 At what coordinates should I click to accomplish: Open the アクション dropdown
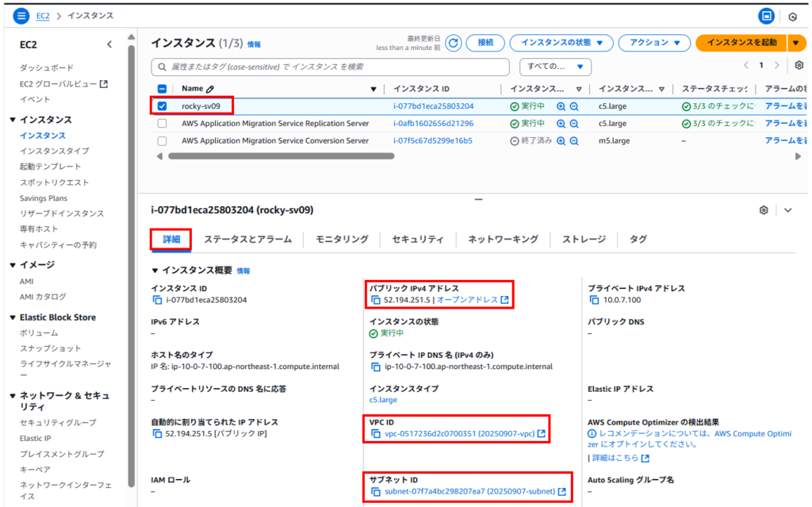tap(654, 43)
